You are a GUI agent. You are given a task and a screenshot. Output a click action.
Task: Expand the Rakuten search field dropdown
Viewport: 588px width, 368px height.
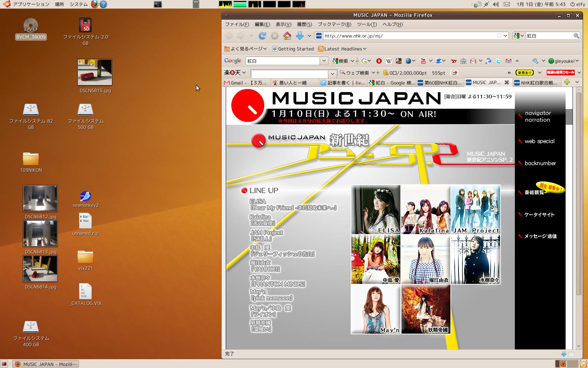point(332,74)
